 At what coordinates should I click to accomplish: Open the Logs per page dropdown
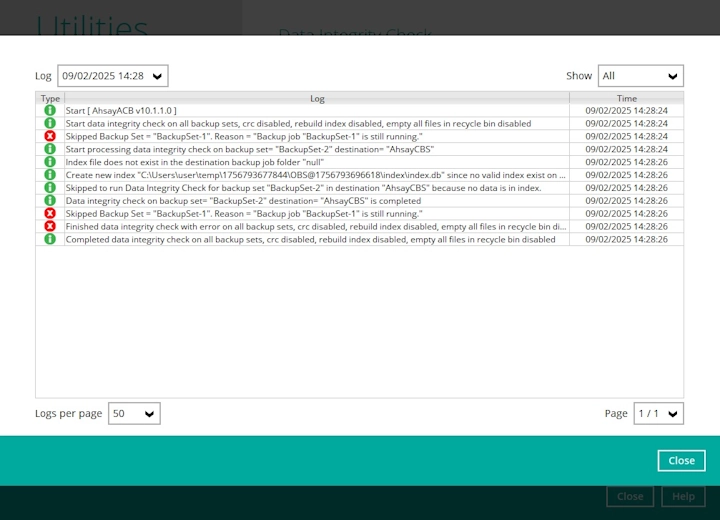coord(134,413)
